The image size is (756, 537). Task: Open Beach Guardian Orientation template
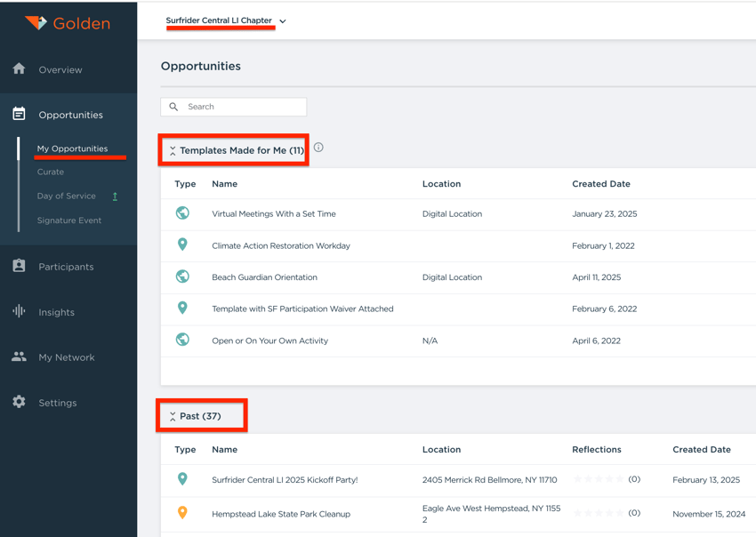pos(265,277)
